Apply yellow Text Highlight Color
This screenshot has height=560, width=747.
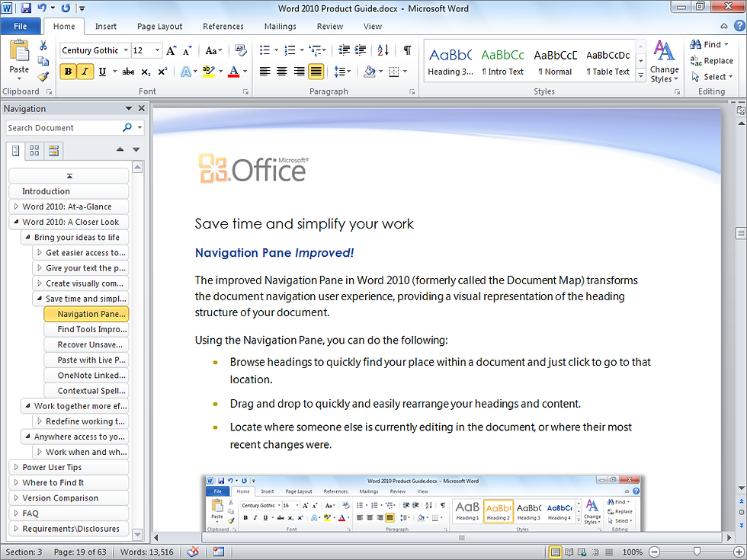[208, 72]
